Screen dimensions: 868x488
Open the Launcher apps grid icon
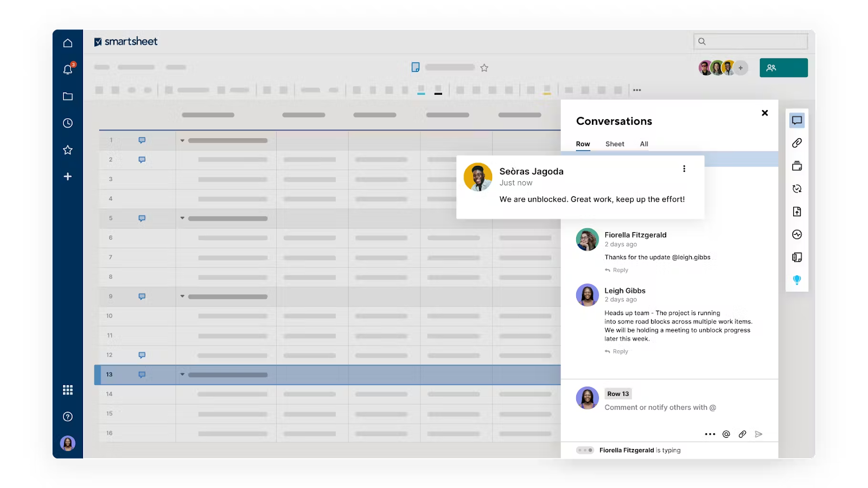[68, 390]
